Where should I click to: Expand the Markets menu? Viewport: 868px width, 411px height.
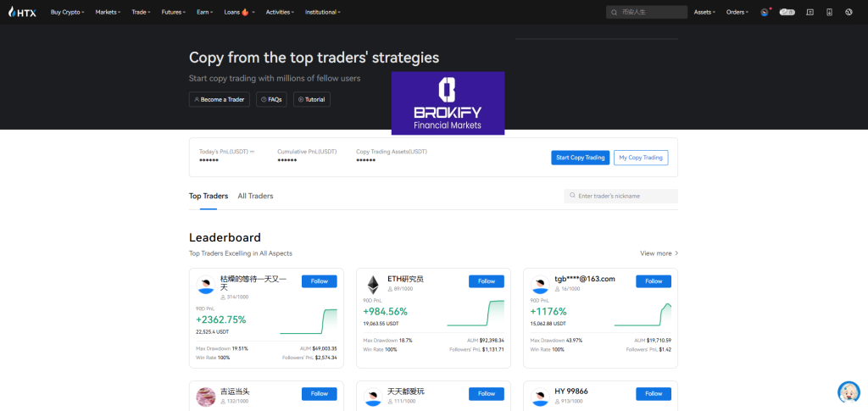point(108,12)
